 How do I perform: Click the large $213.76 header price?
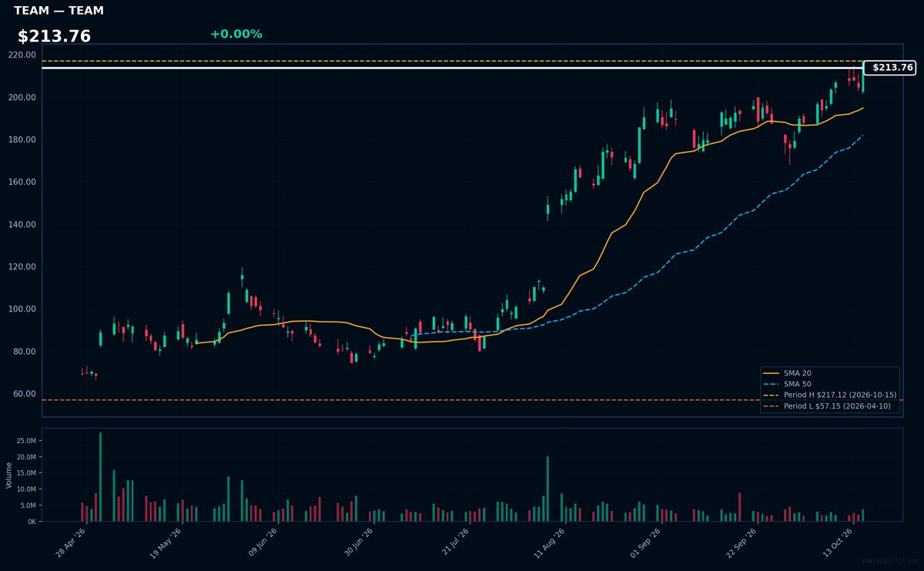[x=54, y=36]
